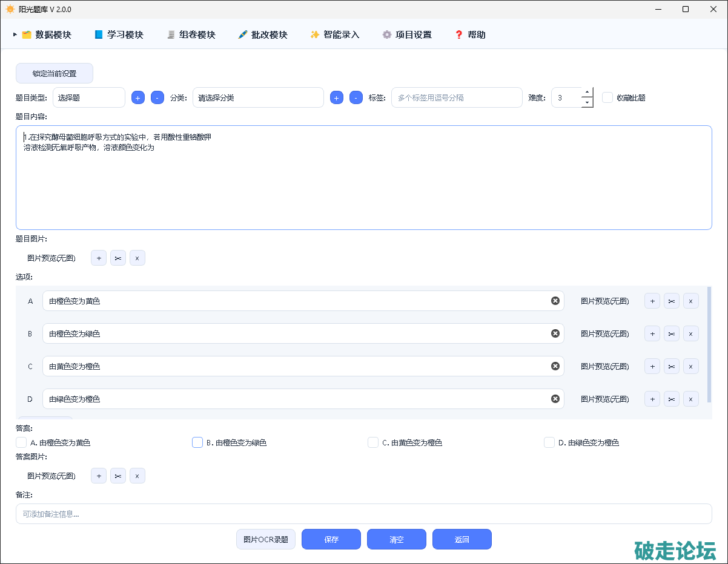728x564 pixels.
Task: Expand the 请选择分类 category dropdown
Action: 258,97
